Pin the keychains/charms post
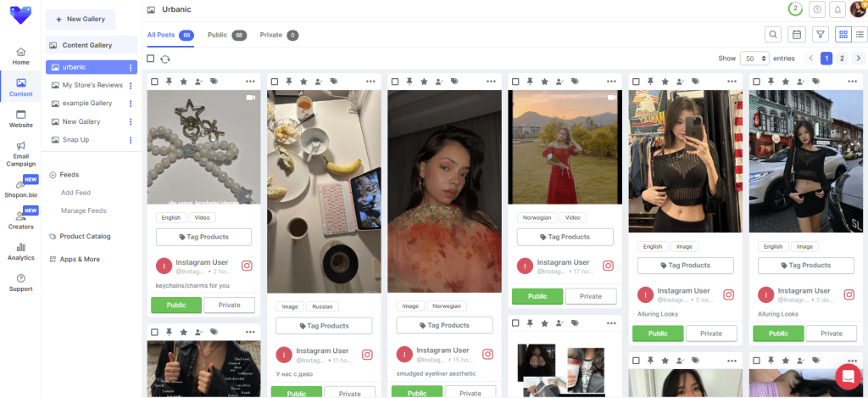Viewport: 868px width, 398px height. tap(169, 81)
